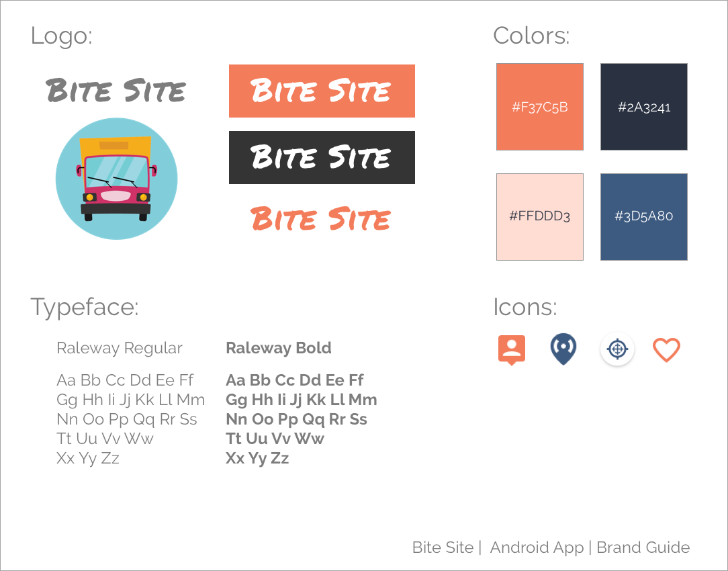Click the crosshair locate target icon
Viewport: 728px width, 571px height.
617,350
